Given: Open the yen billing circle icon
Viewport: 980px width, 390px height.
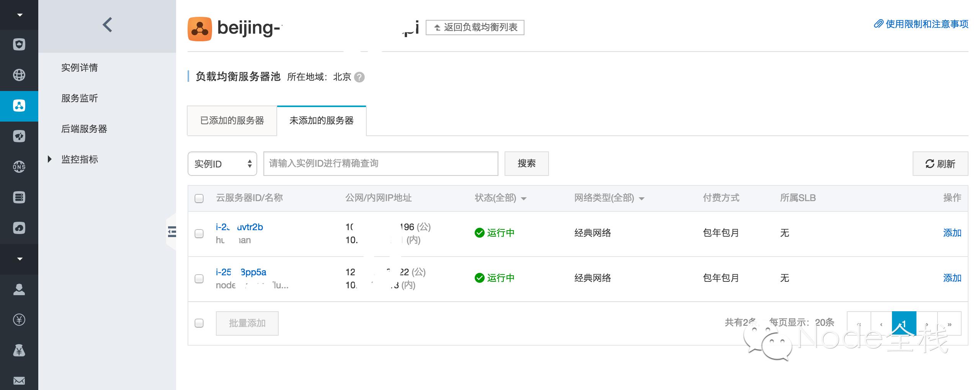Looking at the screenshot, I should pyautogui.click(x=19, y=320).
